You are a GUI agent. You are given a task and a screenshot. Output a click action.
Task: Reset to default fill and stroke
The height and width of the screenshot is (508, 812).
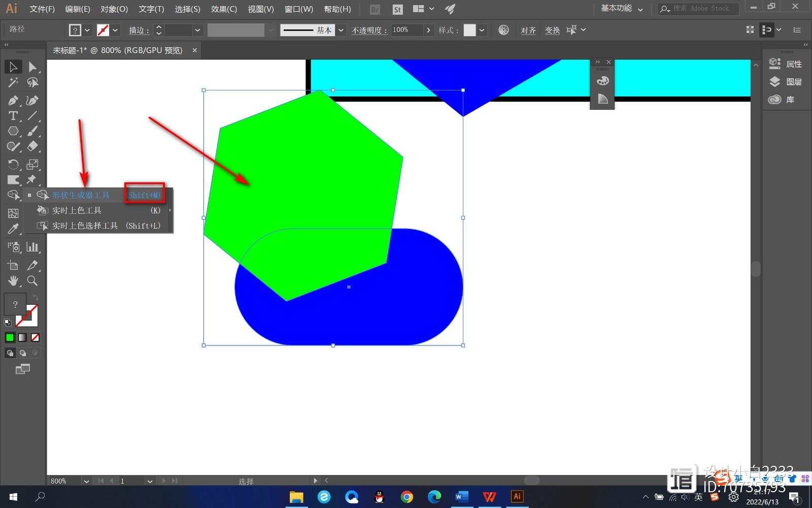click(x=8, y=322)
